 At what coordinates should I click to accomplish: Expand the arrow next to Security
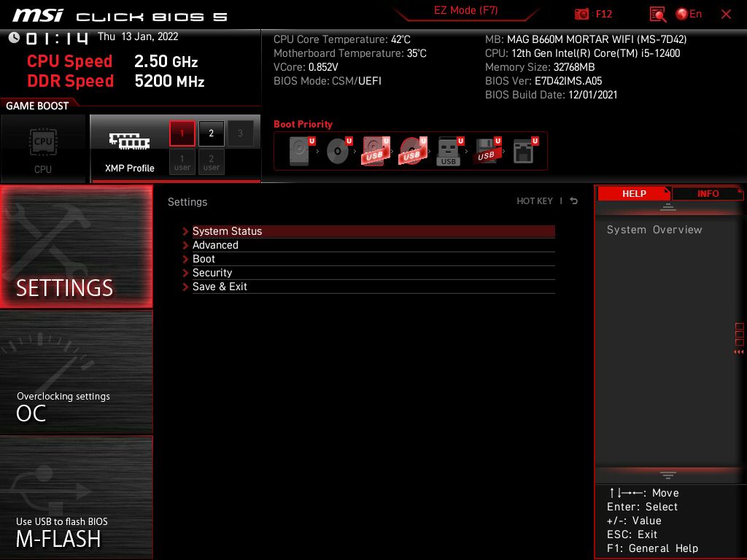(x=185, y=273)
